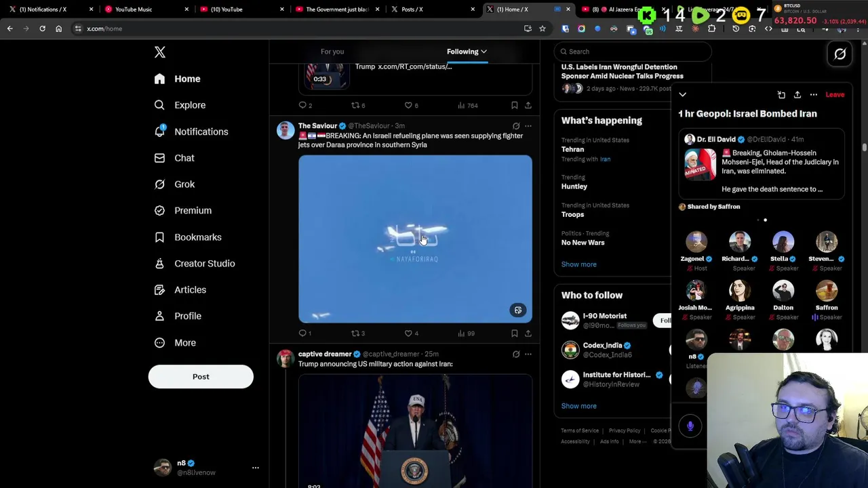Open more options on The Saviour's post
868x488 pixels.
(x=528, y=126)
